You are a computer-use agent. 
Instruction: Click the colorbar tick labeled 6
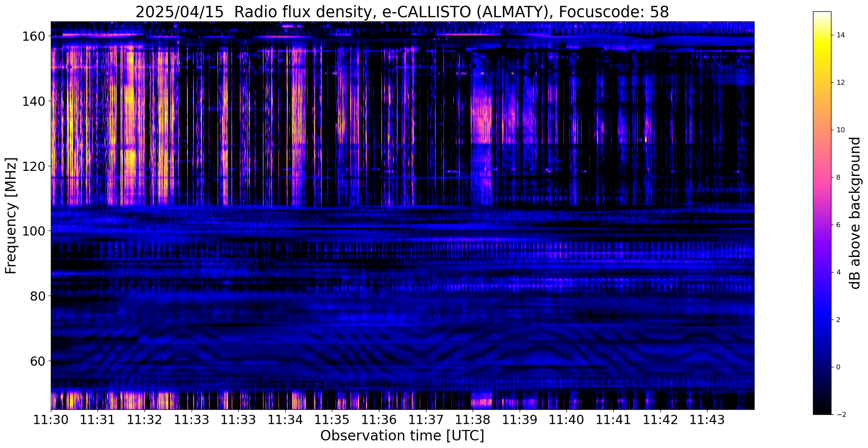click(x=839, y=225)
